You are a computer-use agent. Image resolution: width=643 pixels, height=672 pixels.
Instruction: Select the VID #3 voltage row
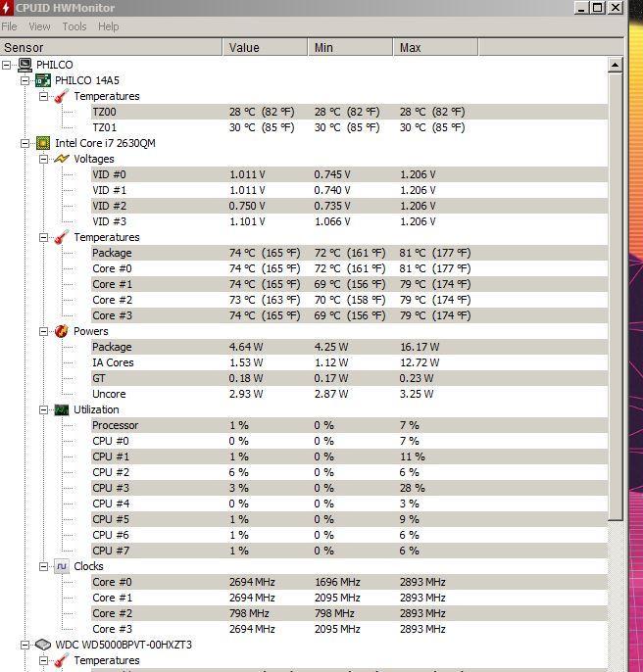tap(349, 221)
